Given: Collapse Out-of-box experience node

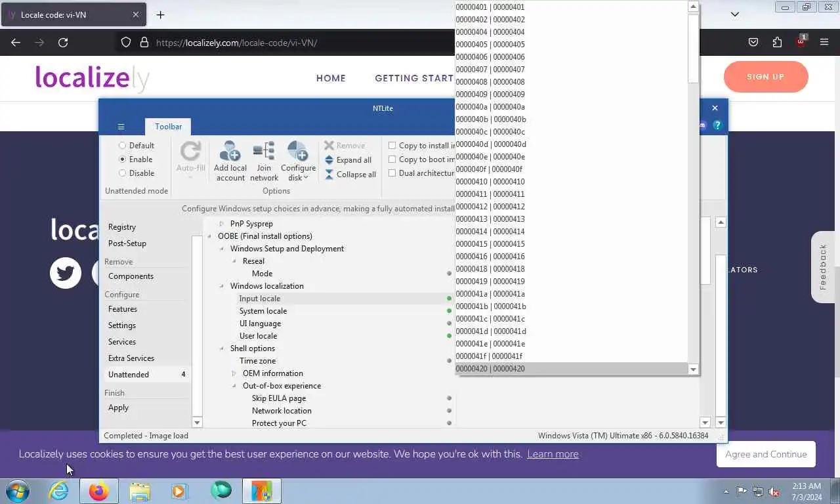Looking at the screenshot, I should 234,386.
